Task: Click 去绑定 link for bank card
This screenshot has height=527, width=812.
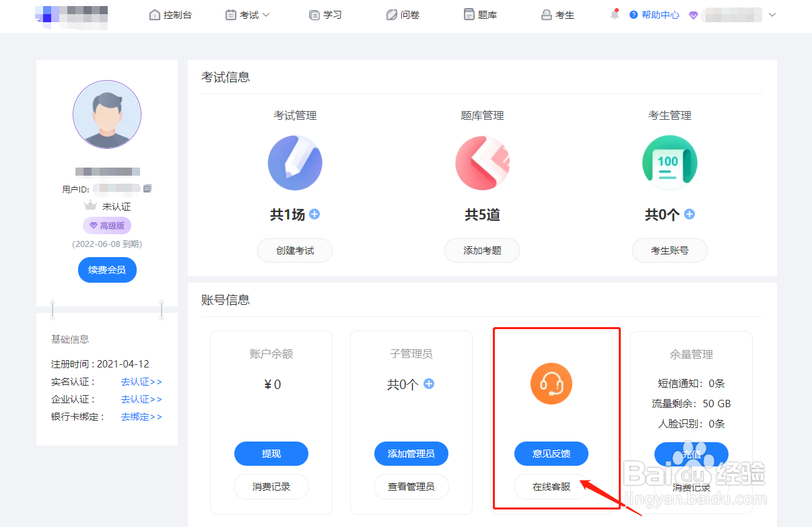Action: (x=141, y=417)
